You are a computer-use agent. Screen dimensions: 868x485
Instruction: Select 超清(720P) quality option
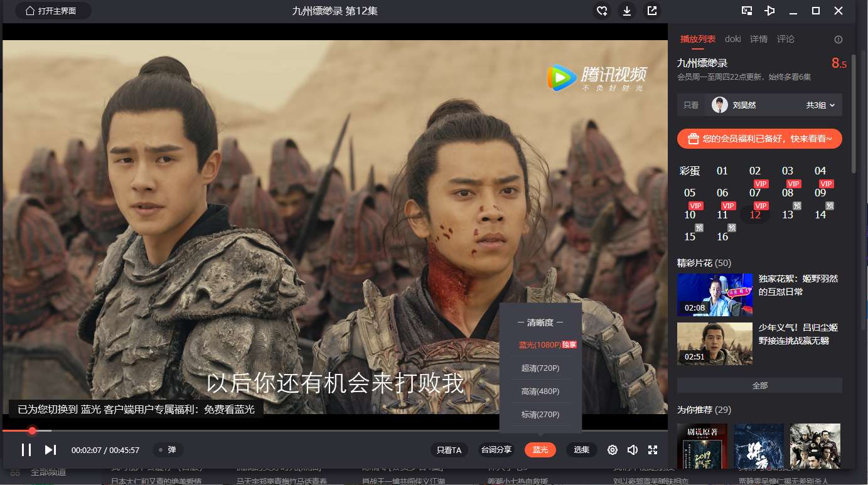(x=540, y=368)
